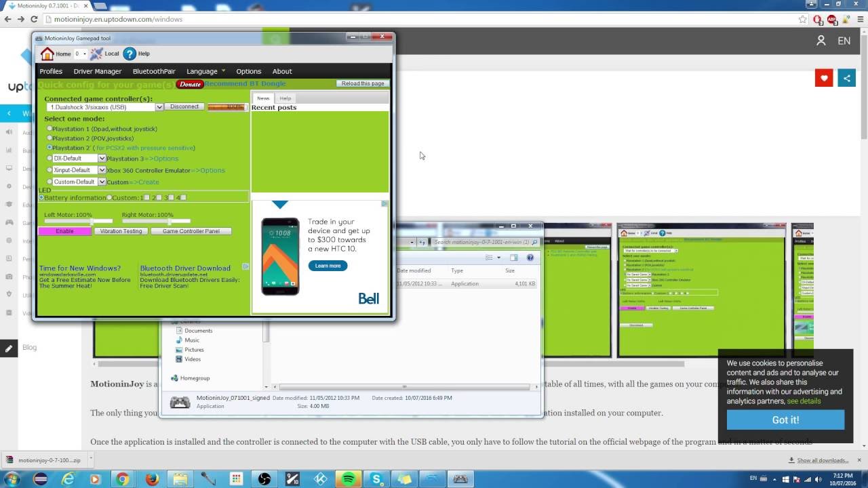Check LED custom checkbox 1
The width and height of the screenshot is (868, 488).
[147, 197]
